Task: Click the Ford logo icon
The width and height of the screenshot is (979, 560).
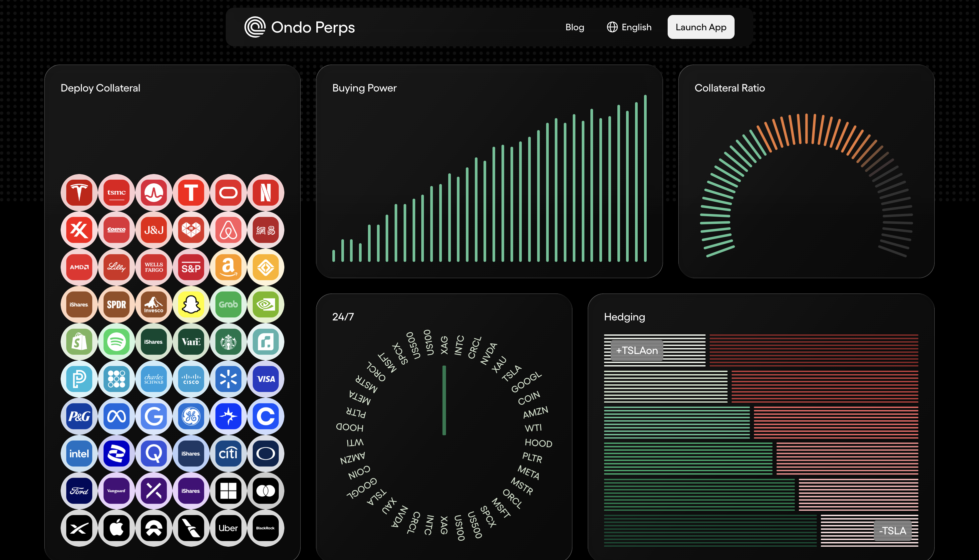Action: click(x=79, y=491)
